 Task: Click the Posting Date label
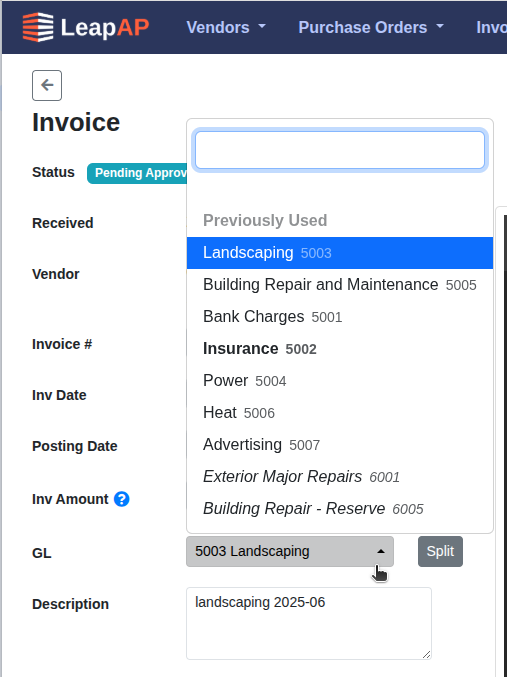click(75, 446)
